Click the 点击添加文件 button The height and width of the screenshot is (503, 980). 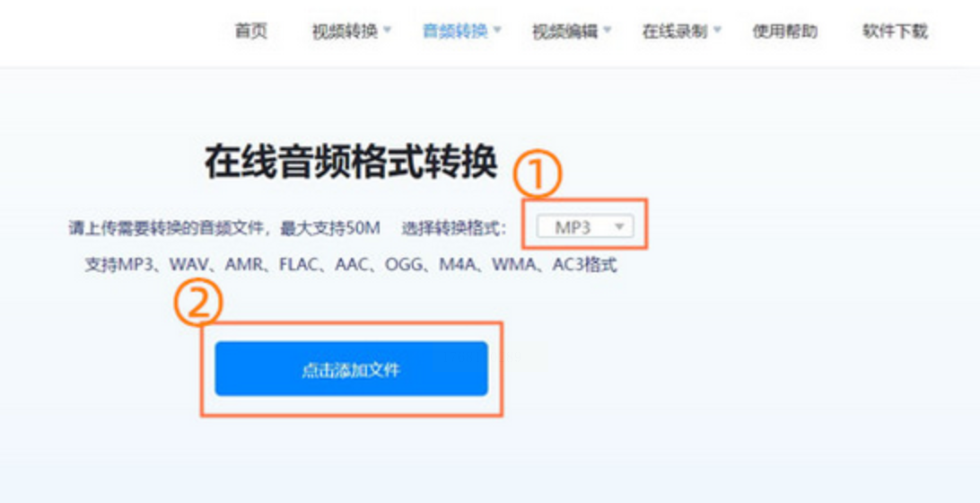(x=351, y=369)
